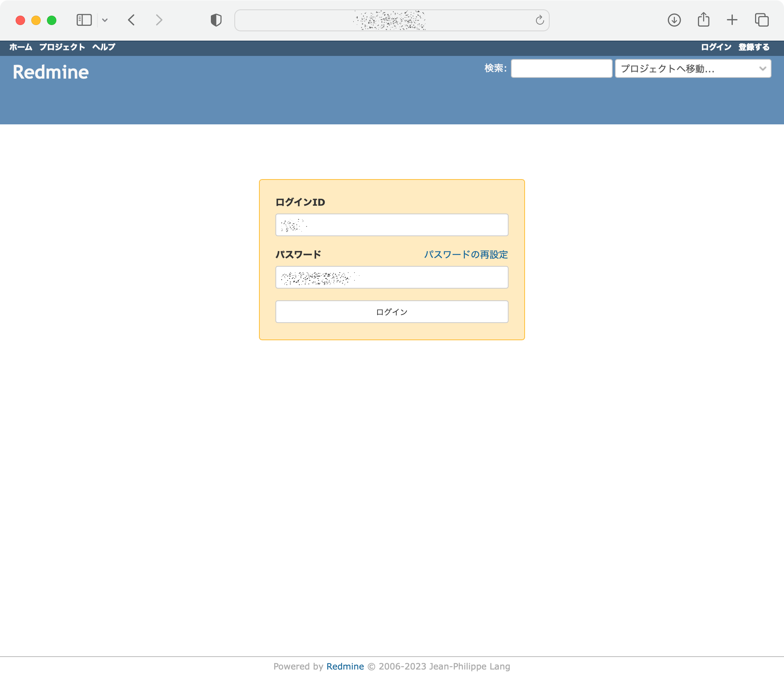Open the downloads icon
This screenshot has height=675, width=784.
pyautogui.click(x=674, y=20)
